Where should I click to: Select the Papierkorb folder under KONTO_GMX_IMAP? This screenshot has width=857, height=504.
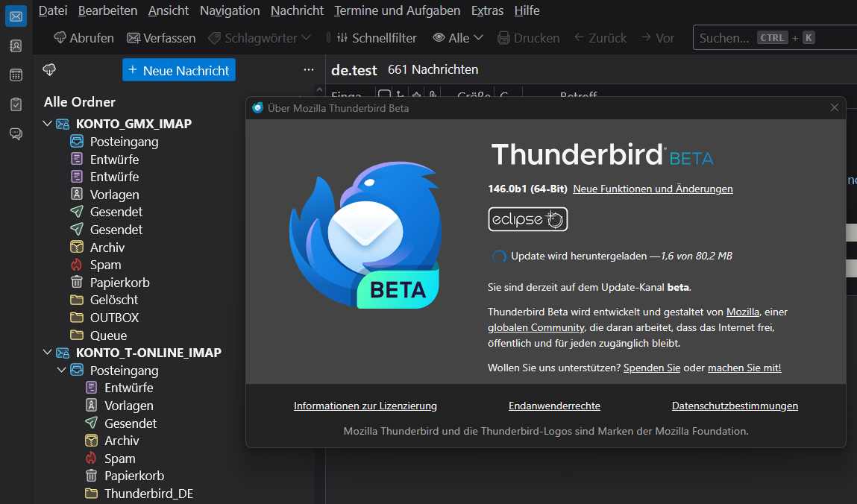(119, 283)
